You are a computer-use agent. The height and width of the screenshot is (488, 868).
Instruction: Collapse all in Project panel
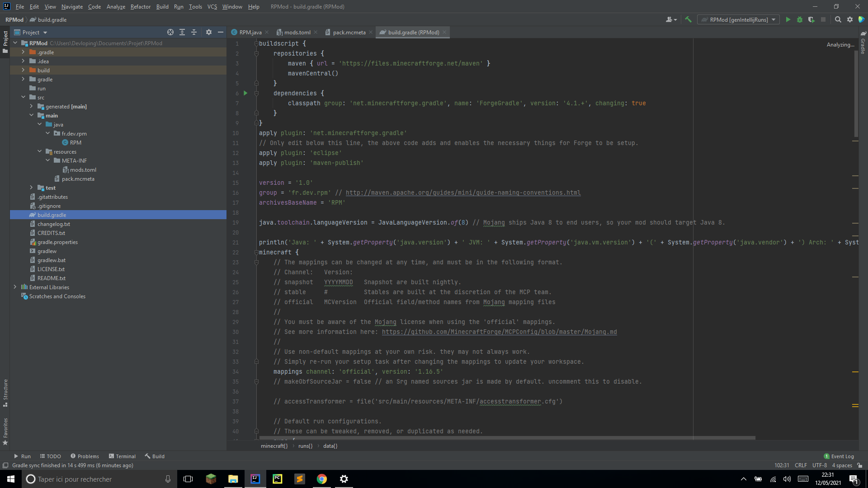coord(194,32)
